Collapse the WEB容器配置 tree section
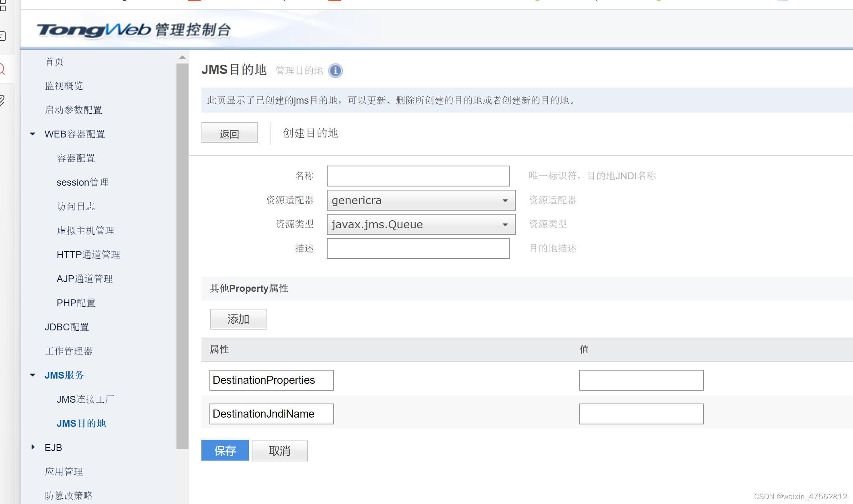853x504 pixels. [x=33, y=134]
